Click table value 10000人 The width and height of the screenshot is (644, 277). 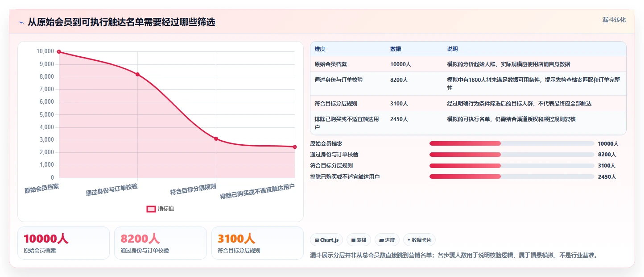pyautogui.click(x=400, y=64)
